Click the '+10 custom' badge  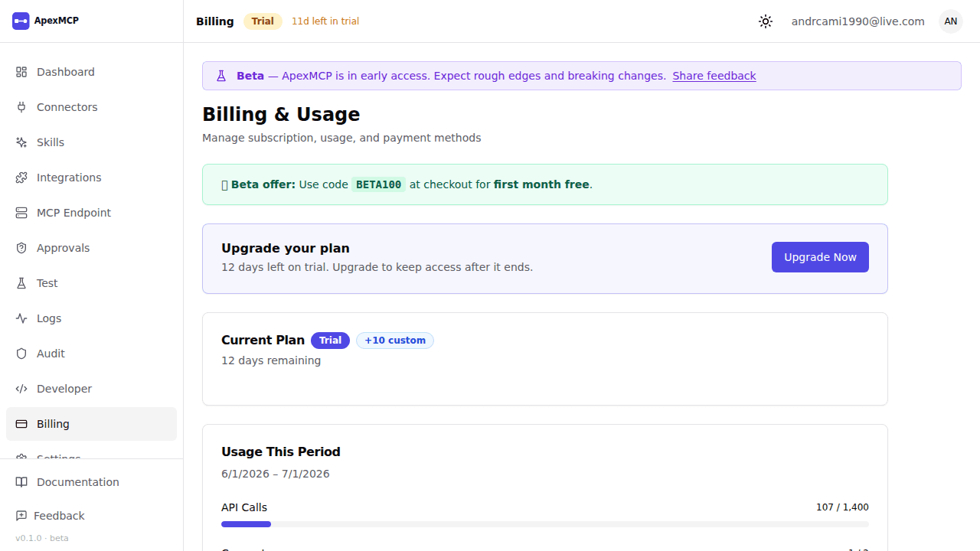[395, 341]
